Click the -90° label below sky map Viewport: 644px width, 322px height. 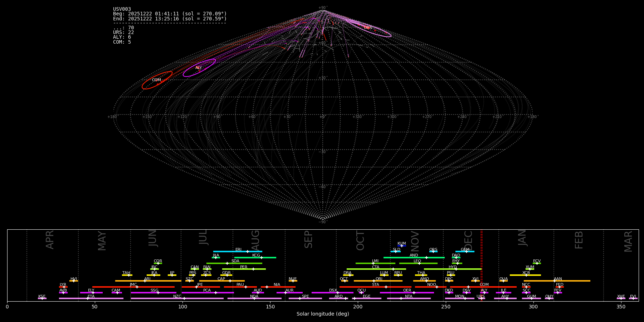click(323, 222)
